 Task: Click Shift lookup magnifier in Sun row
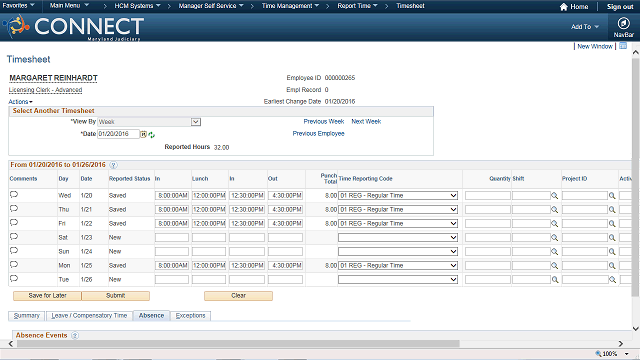[555, 252]
